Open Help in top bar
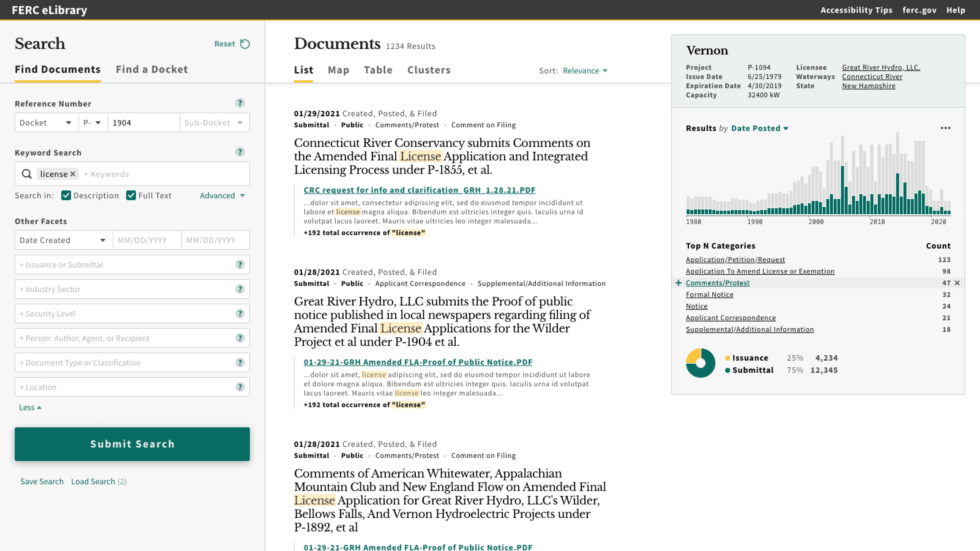This screenshot has width=980, height=551. click(x=956, y=10)
